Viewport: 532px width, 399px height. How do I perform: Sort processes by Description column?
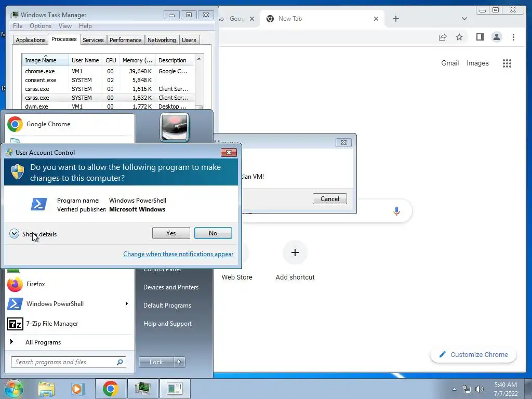click(175, 60)
